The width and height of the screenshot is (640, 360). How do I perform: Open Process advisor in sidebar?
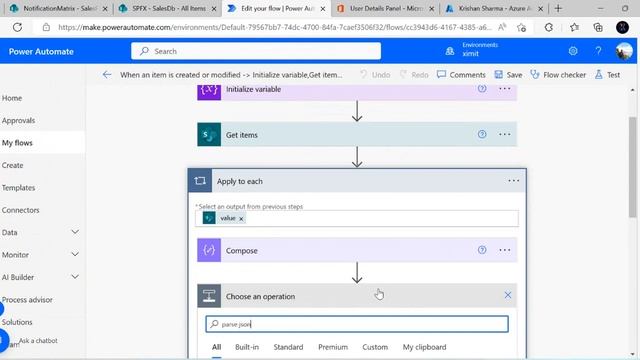[x=42, y=300]
